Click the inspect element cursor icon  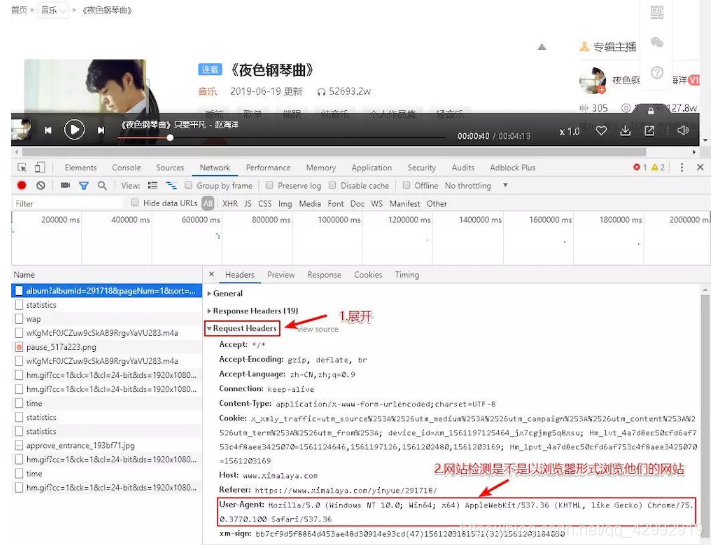[22, 167]
